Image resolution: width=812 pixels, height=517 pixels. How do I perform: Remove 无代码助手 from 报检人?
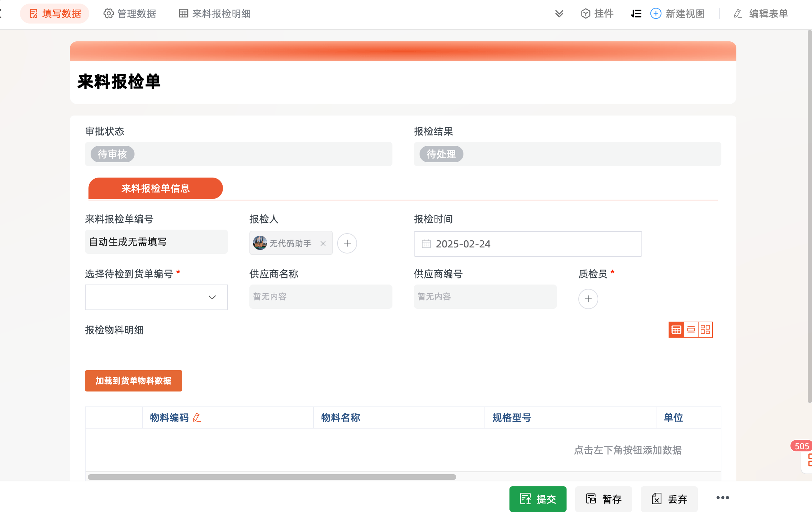tap(323, 243)
